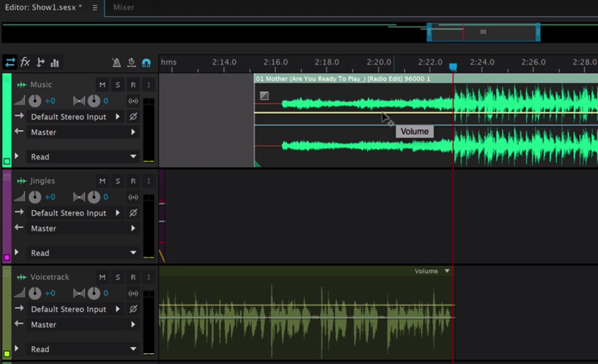Open Jingles track Read automation dropdown

point(83,253)
